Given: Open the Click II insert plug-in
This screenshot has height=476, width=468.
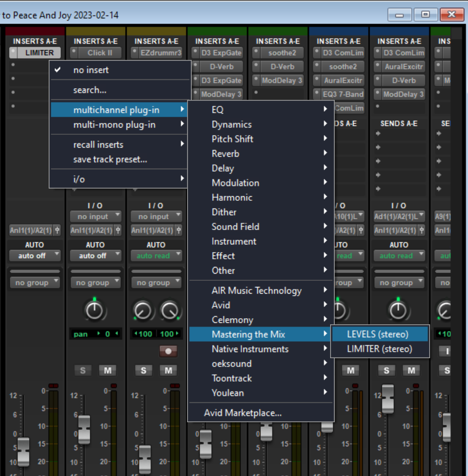Looking at the screenshot, I should (100, 52).
